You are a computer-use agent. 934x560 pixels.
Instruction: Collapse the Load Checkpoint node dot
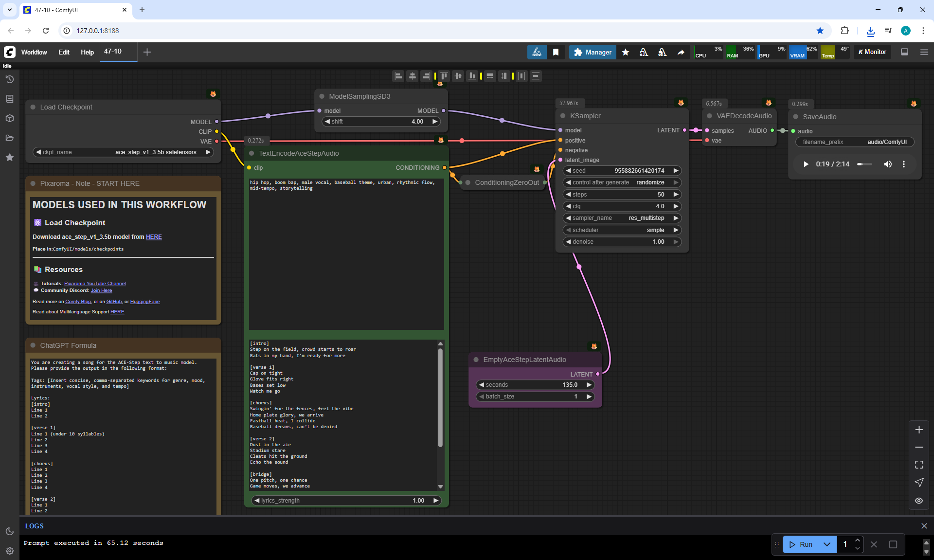click(x=33, y=107)
